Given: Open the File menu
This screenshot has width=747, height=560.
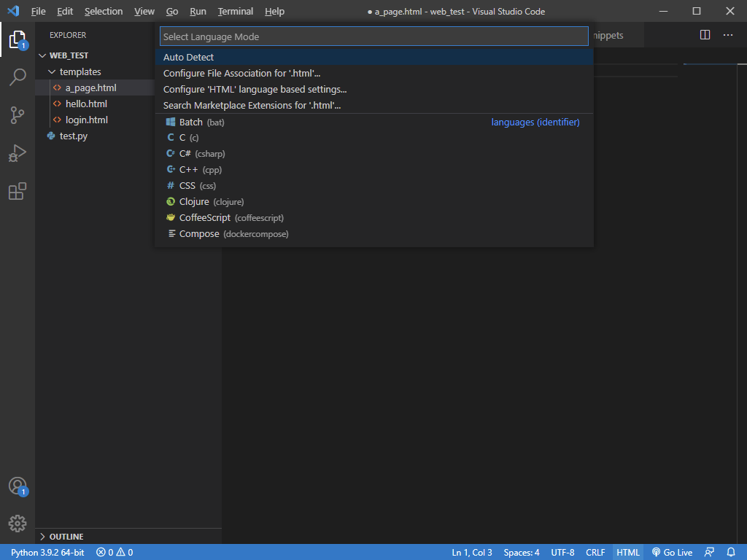Looking at the screenshot, I should coord(38,12).
